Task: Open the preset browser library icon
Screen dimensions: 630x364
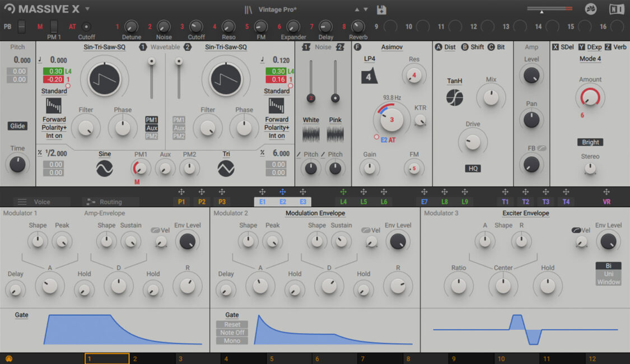Action: 249,10
